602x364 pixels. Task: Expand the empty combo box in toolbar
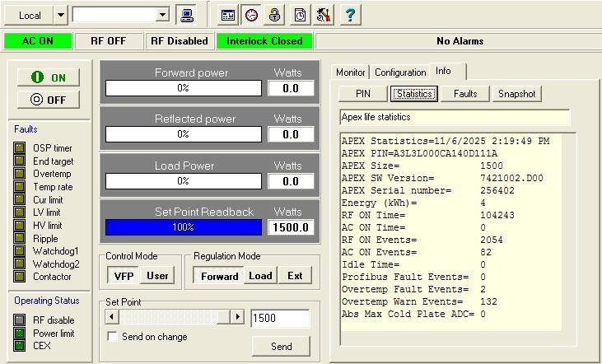coord(162,15)
